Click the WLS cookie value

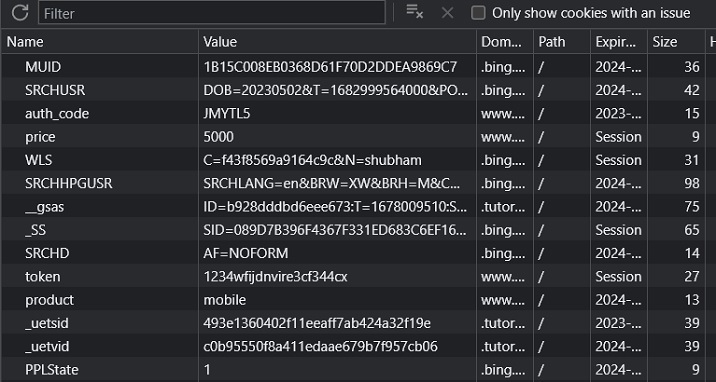tap(312, 160)
